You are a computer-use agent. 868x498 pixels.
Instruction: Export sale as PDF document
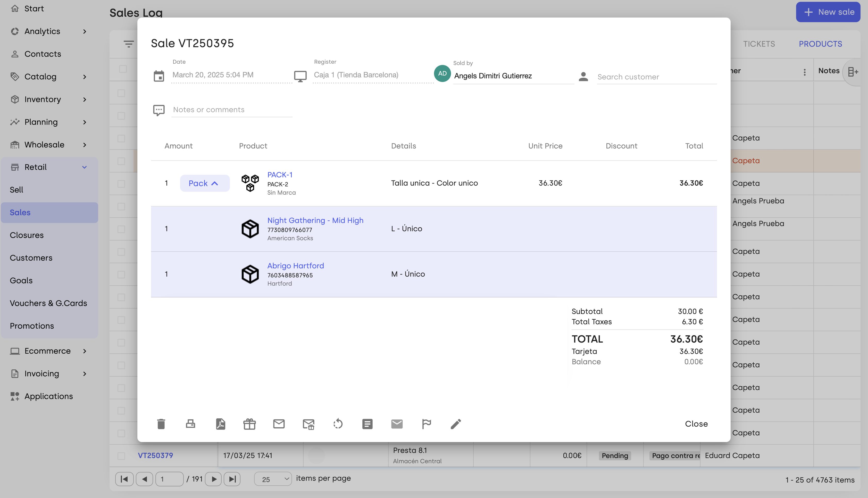[x=221, y=424]
